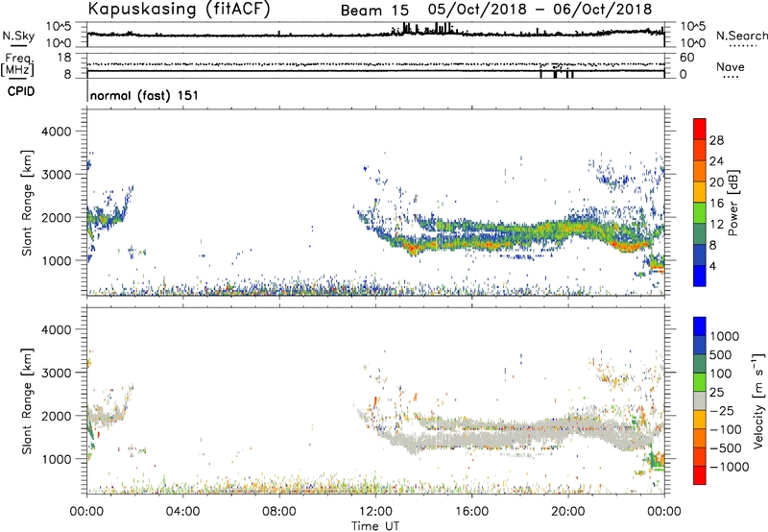Click the '12:00' time axis tick label
The image size is (768, 532).
click(375, 512)
